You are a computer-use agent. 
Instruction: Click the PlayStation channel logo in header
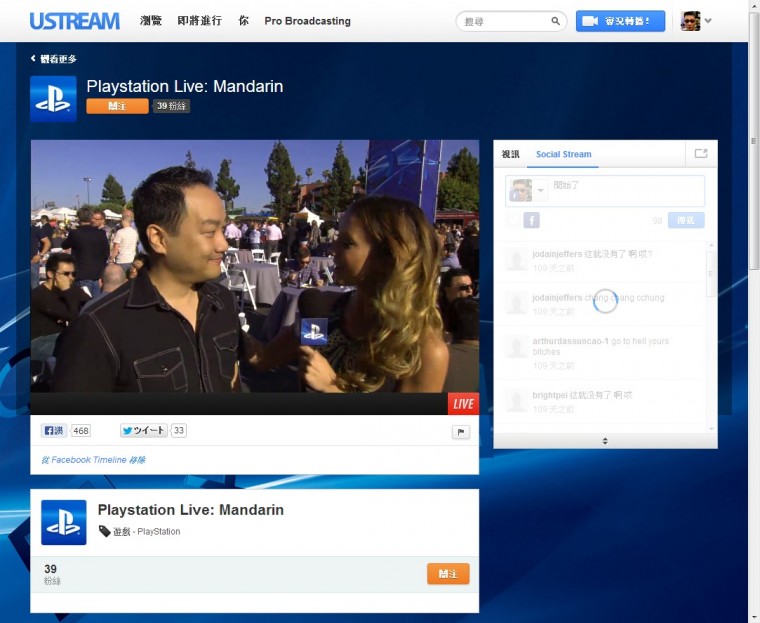pyautogui.click(x=53, y=99)
